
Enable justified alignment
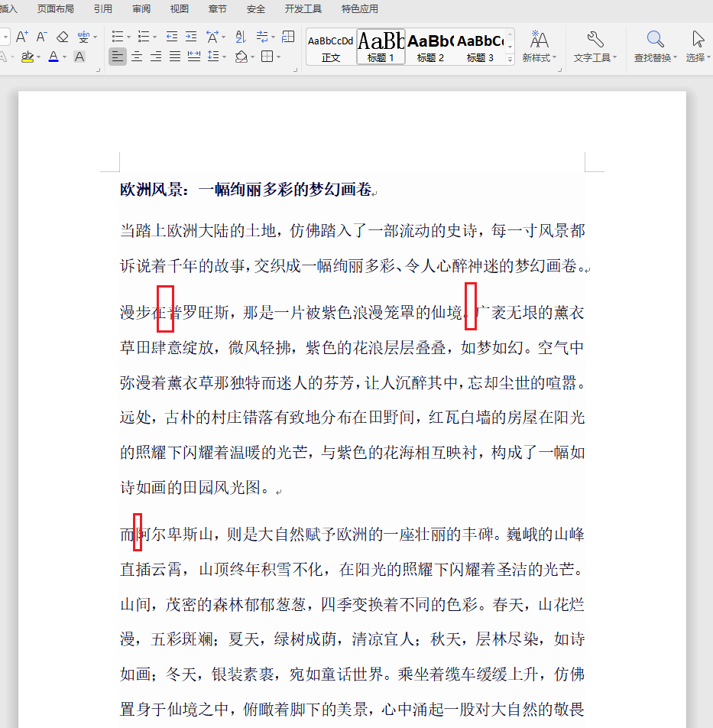(x=173, y=57)
